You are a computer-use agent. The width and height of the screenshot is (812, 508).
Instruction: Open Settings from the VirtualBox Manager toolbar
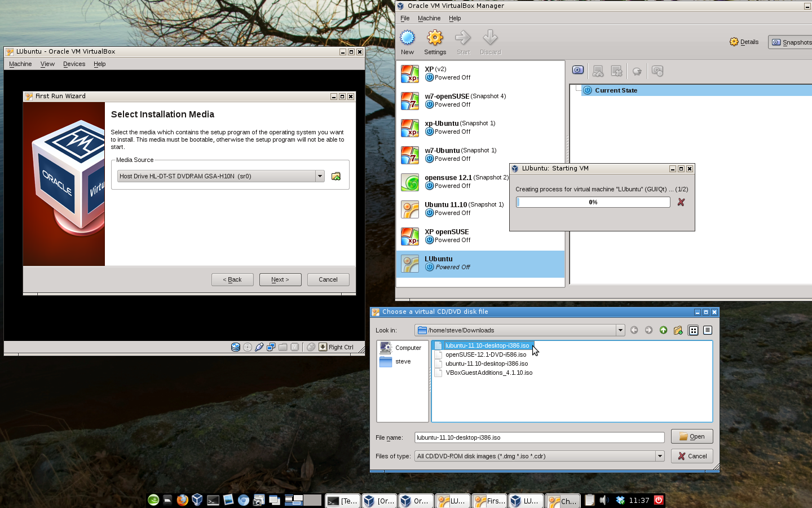coord(435,42)
